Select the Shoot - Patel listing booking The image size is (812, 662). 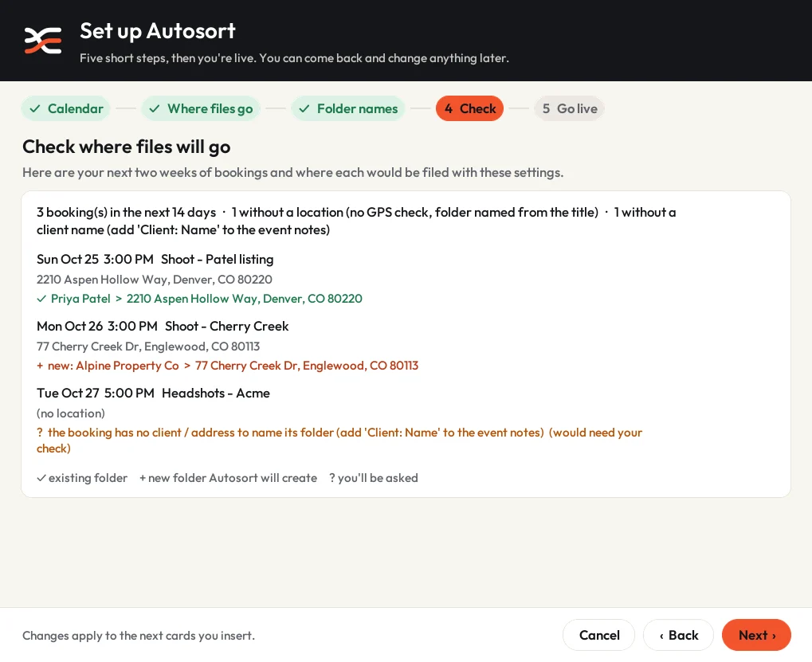tap(155, 260)
